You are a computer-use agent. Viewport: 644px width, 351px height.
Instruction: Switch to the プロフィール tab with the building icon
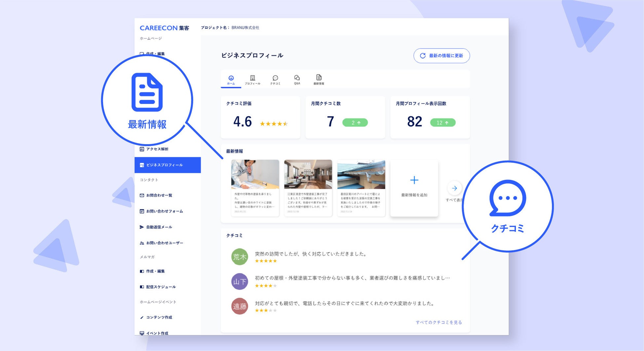[x=252, y=80]
